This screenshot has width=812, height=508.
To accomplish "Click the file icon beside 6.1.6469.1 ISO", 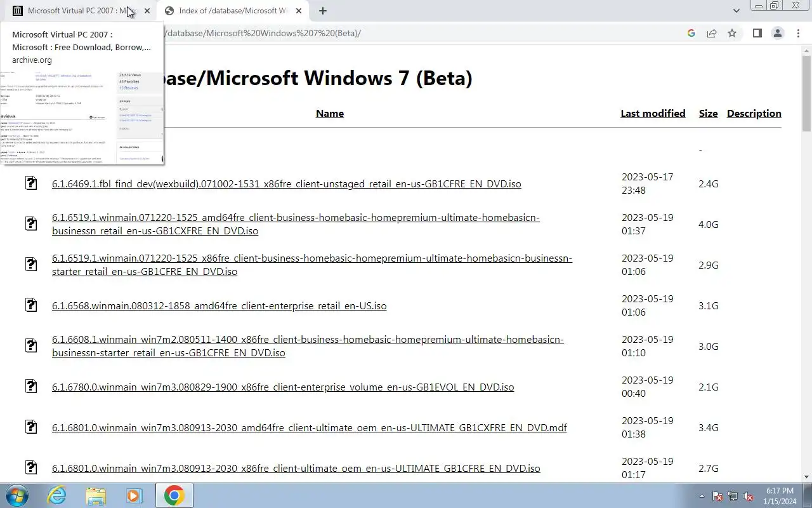I will click(31, 183).
